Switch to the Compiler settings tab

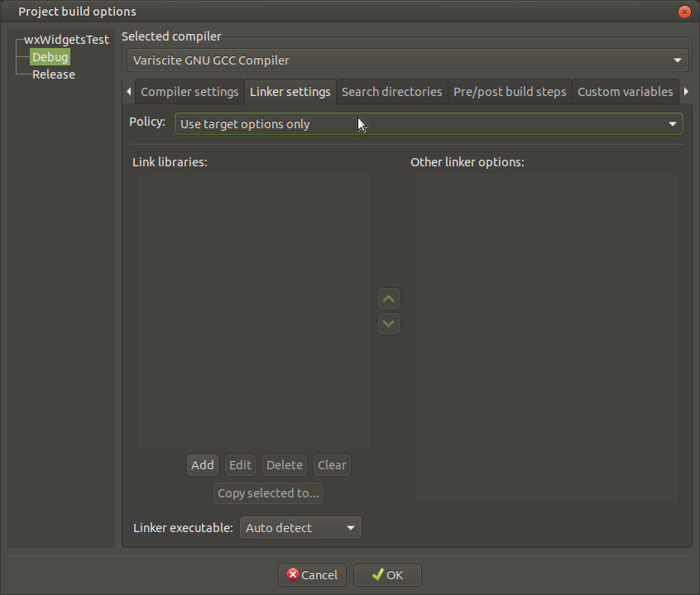(189, 92)
